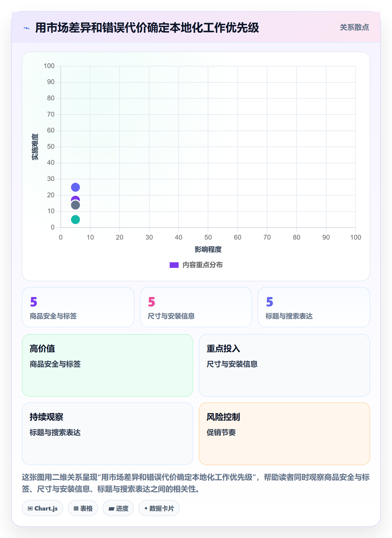Viewport: 392px width, 538px height.
Task: Select the blue scatter point near 25
Action: [x=75, y=187]
